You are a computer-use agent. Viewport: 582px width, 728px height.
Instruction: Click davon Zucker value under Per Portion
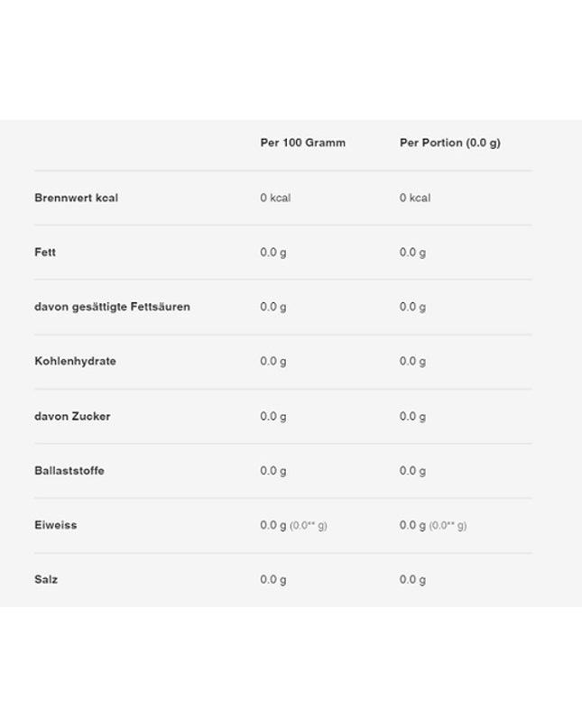(x=412, y=417)
